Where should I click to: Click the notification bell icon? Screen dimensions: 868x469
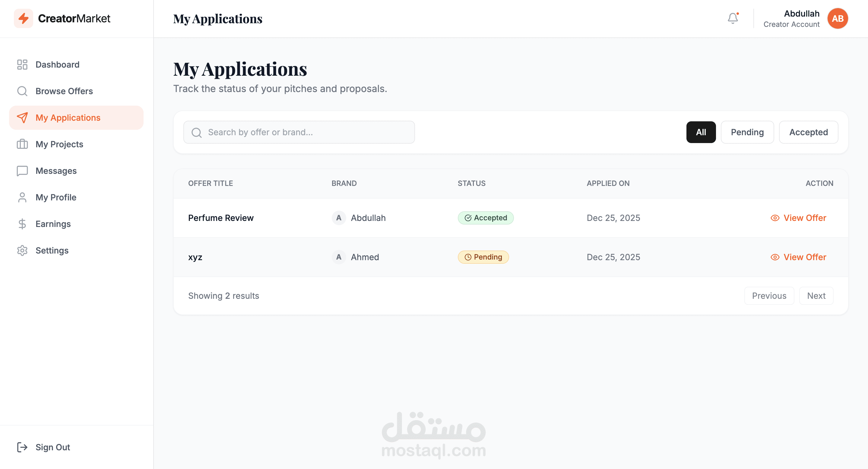point(733,18)
